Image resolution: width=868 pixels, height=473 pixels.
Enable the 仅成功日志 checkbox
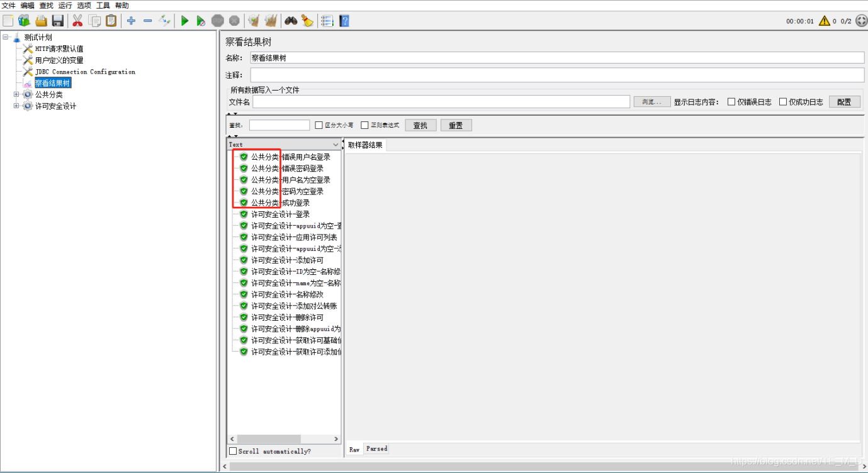tap(783, 102)
